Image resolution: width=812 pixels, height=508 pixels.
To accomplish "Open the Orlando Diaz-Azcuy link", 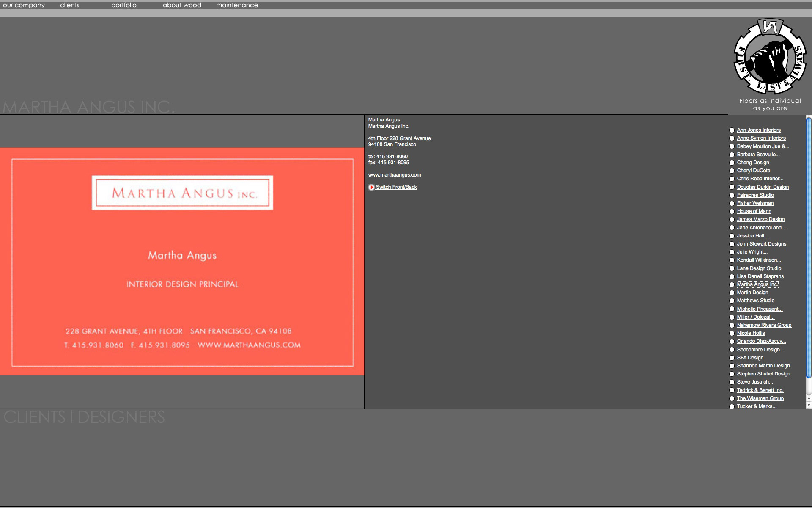I will 761,341.
